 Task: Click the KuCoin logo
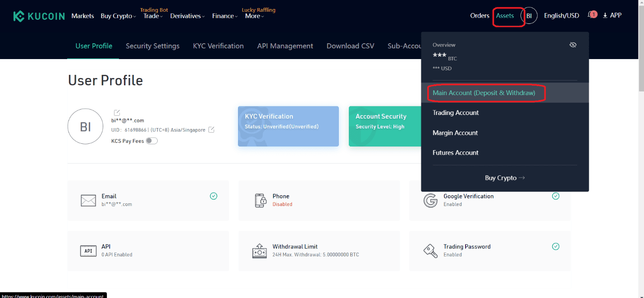point(39,16)
